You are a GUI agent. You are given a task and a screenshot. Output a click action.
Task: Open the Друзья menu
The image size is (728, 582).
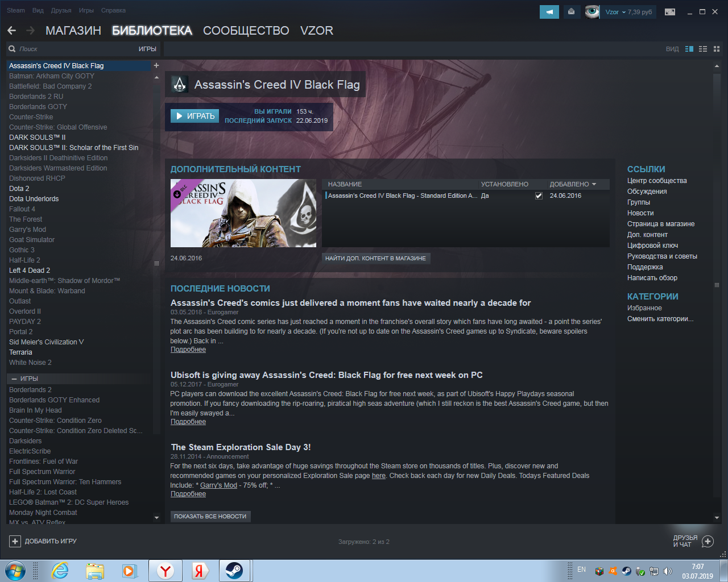[61, 10]
